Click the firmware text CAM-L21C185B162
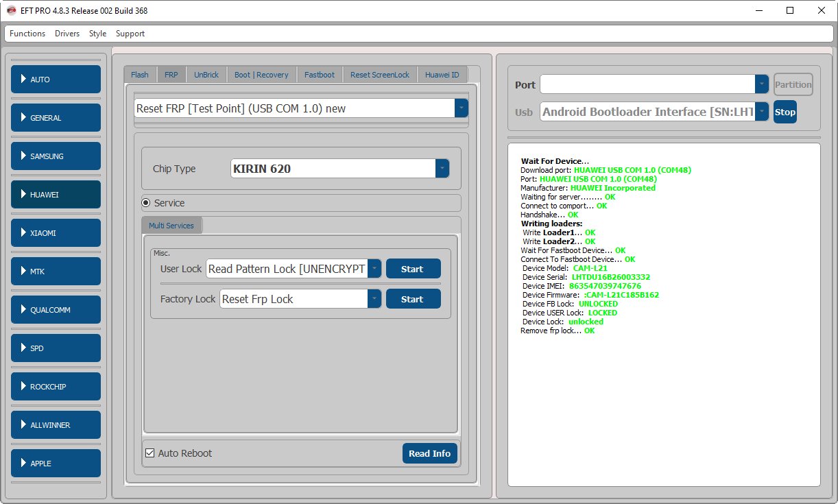The image size is (838, 504). (621, 295)
